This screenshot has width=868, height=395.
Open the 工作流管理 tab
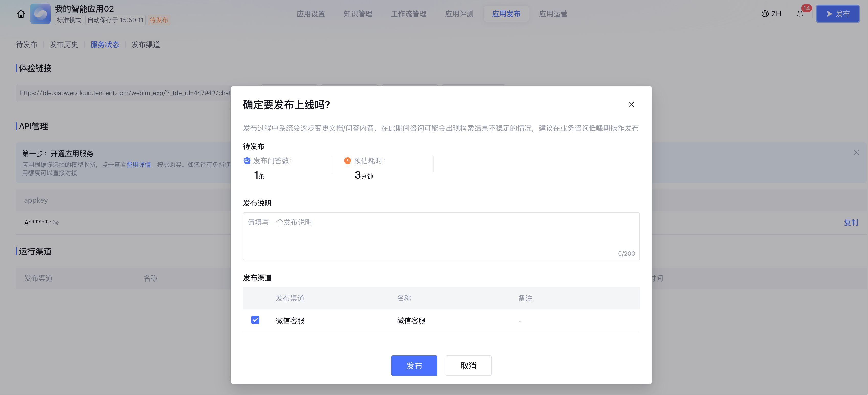pyautogui.click(x=408, y=14)
